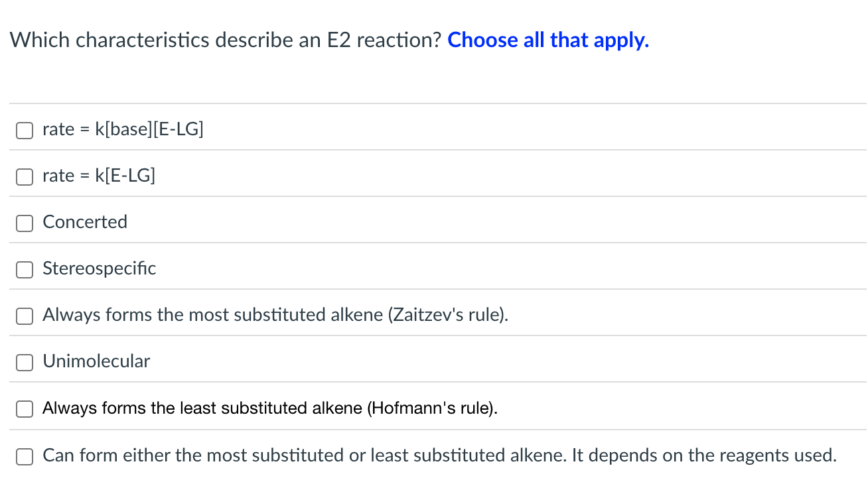Click the 'Unimolecular' answer label
This screenshot has height=484, width=868.
click(96, 361)
